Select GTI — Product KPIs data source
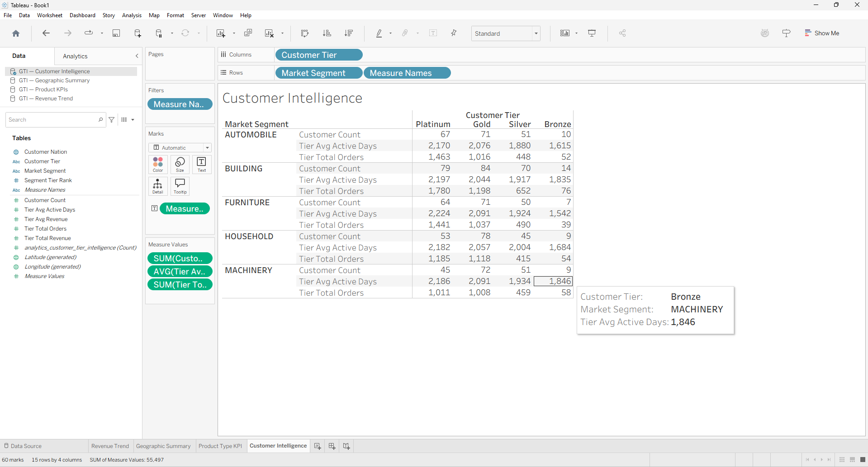 point(43,90)
